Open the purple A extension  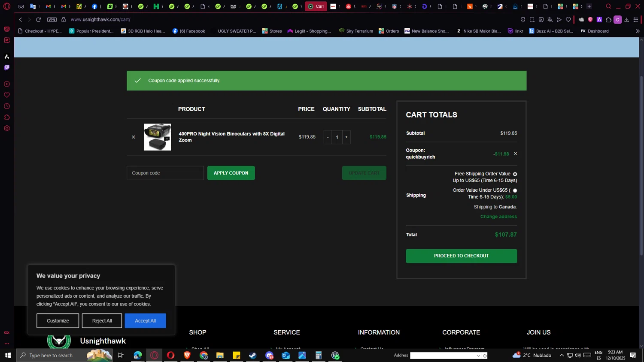click(x=599, y=20)
